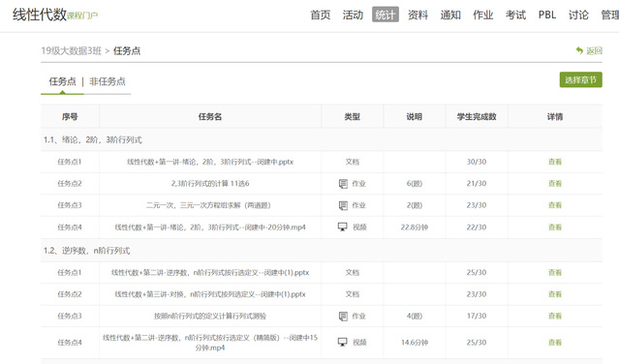
Task: Click the 30/30 completion count
Action: click(477, 162)
